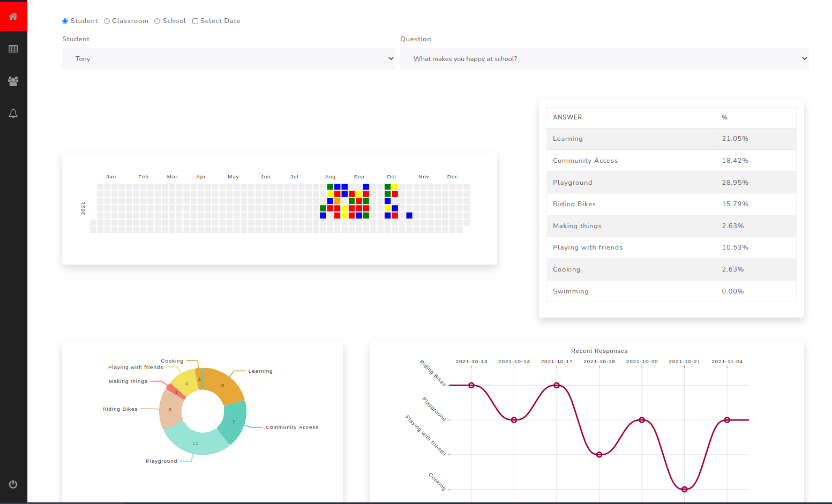
Task: Click the power logout icon
Action: (13, 484)
